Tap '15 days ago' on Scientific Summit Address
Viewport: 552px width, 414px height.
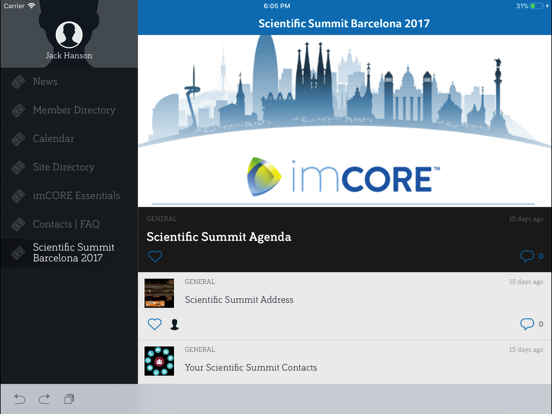(x=526, y=282)
